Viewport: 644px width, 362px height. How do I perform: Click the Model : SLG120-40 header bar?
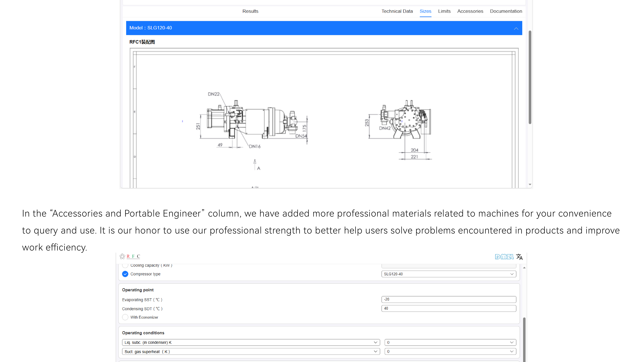[324, 28]
